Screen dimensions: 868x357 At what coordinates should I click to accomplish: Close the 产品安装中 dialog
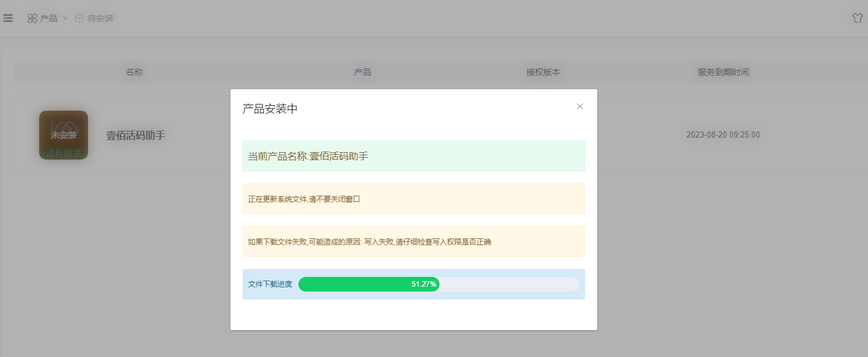tap(580, 106)
